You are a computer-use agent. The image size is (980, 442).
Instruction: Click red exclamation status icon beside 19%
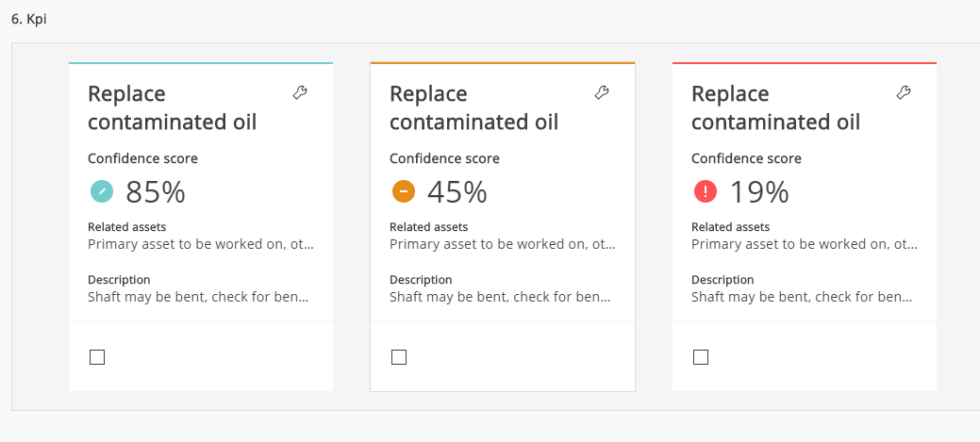point(705,192)
